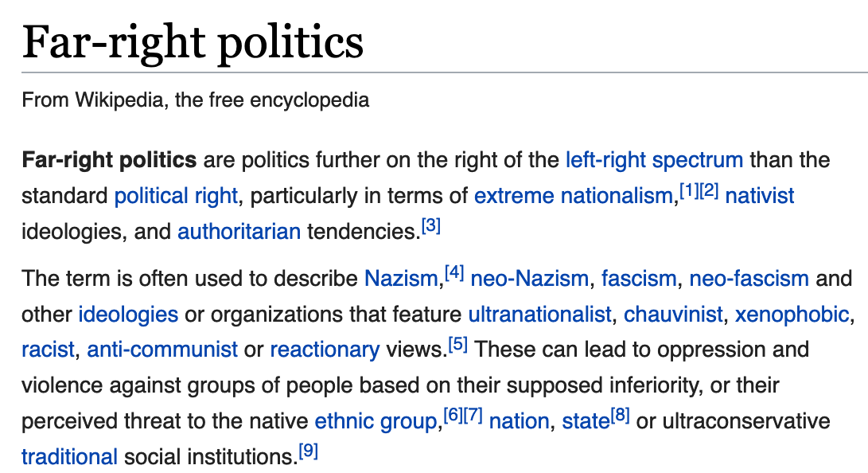The width and height of the screenshot is (868, 473).
Task: Click the authoritarian link
Action: pos(239,232)
